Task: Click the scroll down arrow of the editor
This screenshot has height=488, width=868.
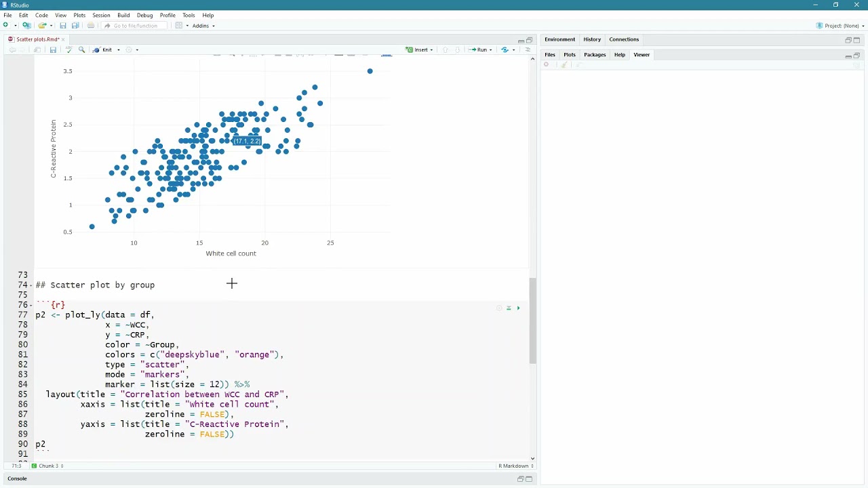Action: pyautogui.click(x=532, y=459)
